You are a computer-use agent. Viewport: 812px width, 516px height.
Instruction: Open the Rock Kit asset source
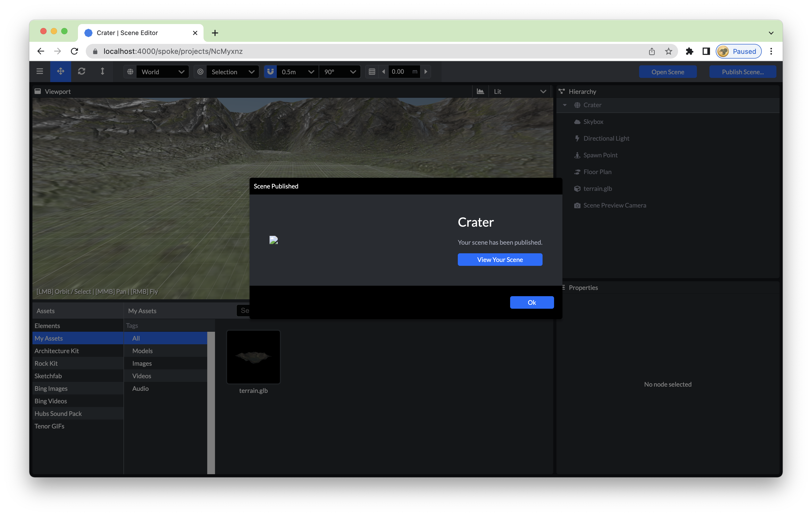pos(78,363)
